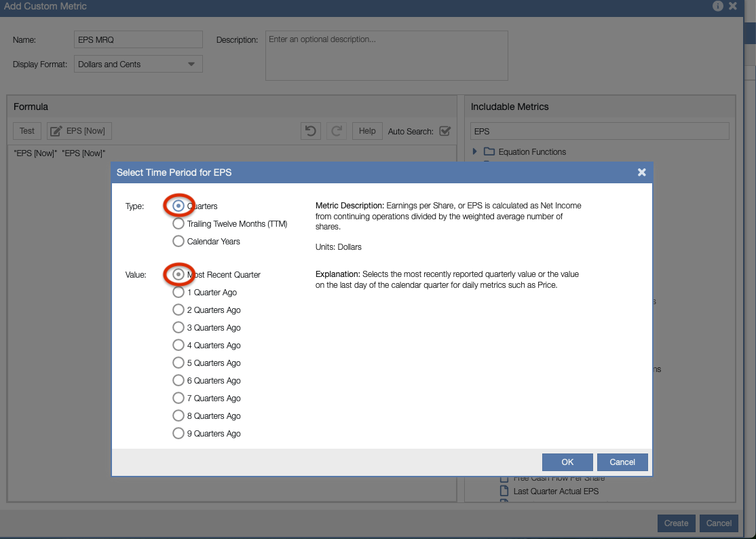Click the optional Description text area
756x539 pixels.
[387, 56]
